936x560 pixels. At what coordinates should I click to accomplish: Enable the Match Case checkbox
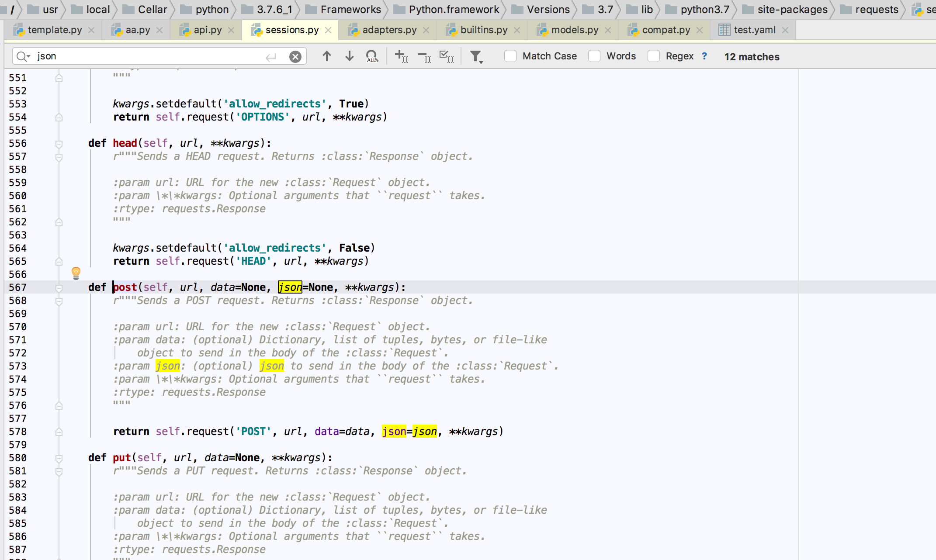pos(510,56)
